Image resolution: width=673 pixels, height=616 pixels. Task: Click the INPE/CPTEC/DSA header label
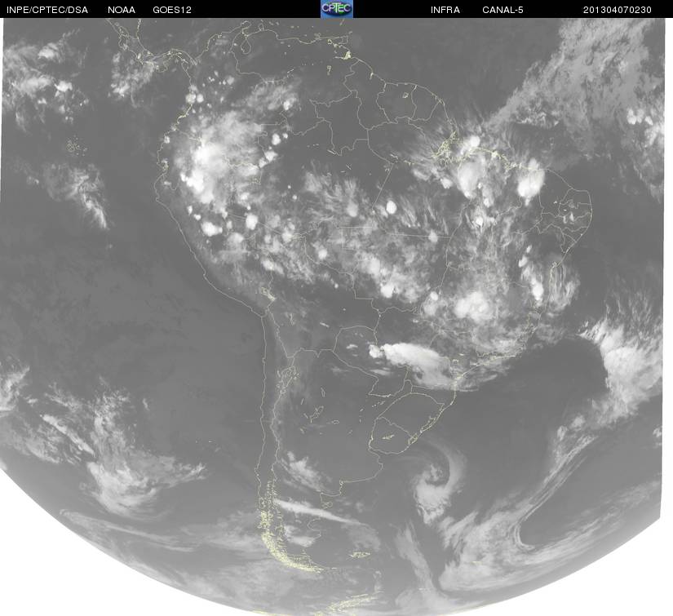pyautogui.click(x=47, y=10)
